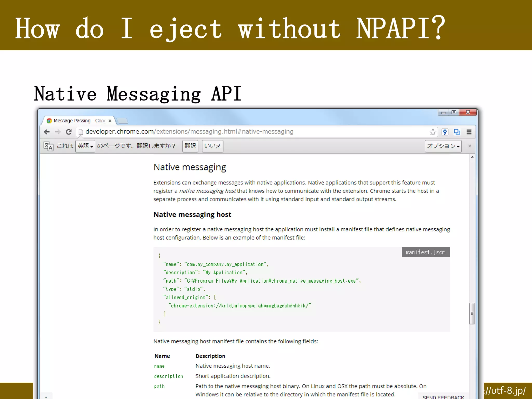Click the browser forward arrow
Image resolution: width=532 pixels, height=399 pixels.
click(x=58, y=132)
